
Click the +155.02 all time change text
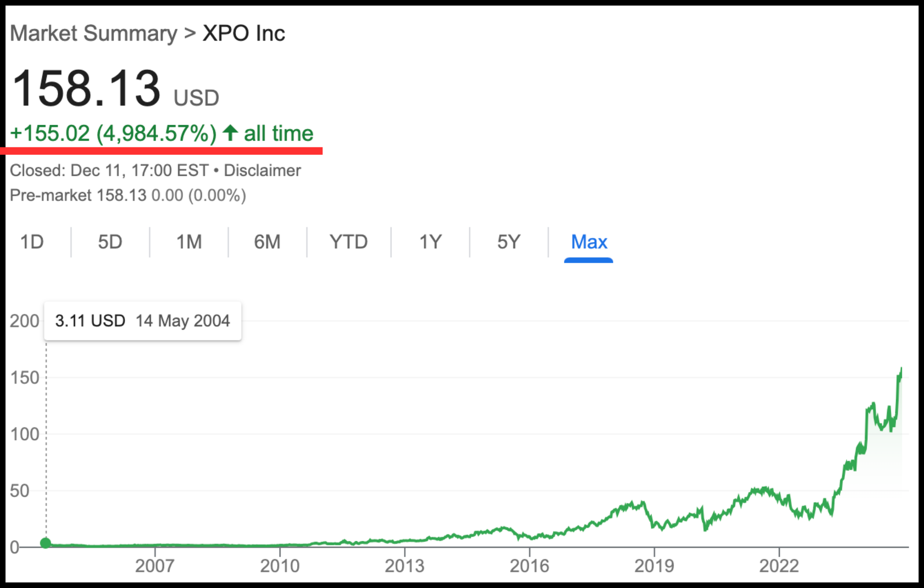tap(113, 134)
